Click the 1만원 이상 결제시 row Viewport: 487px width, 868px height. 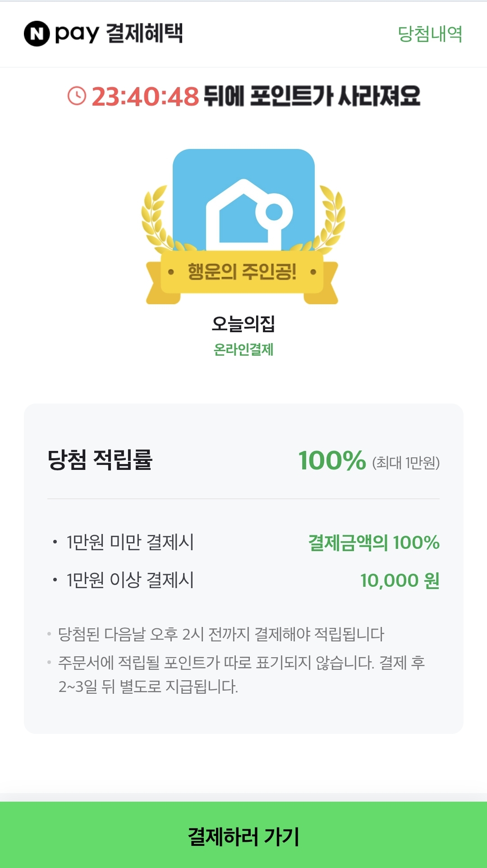243,580
